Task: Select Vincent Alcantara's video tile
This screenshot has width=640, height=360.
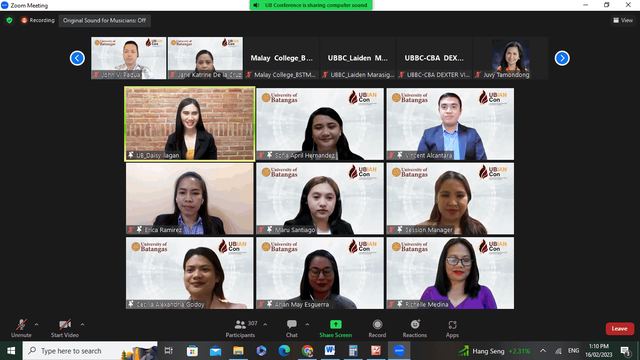Action: 450,124
